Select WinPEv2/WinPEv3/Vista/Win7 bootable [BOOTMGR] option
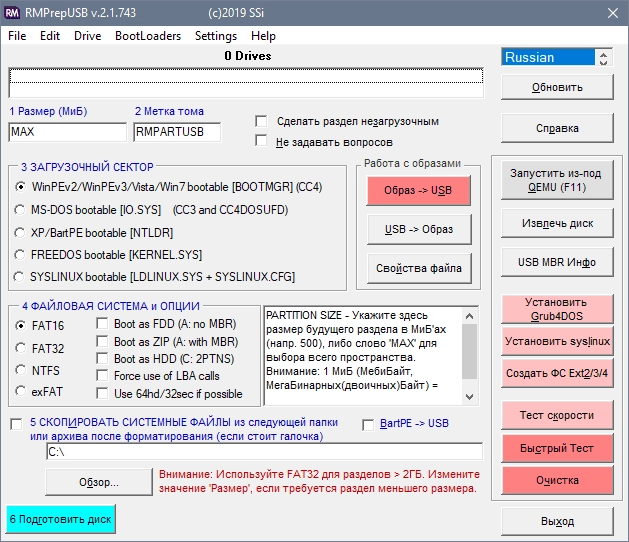The image size is (629, 542). click(20, 187)
